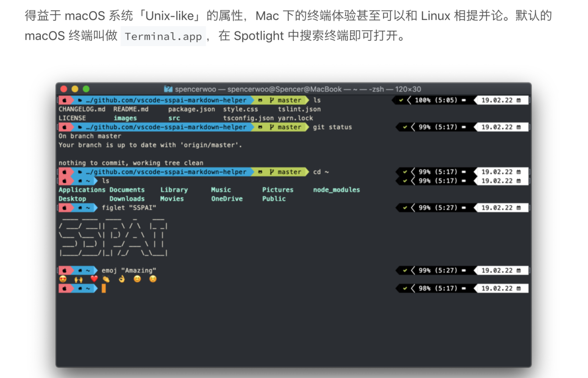588x378 pixels.
Task: Click package.json in ls output
Action: 192,109
